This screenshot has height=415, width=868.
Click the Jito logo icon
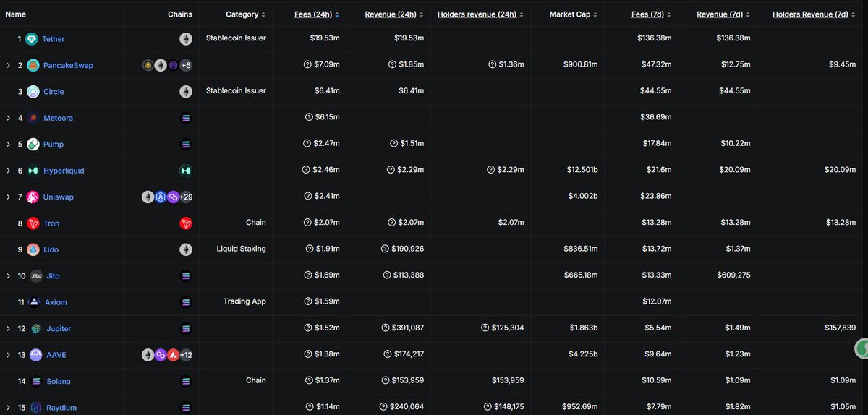pos(38,276)
